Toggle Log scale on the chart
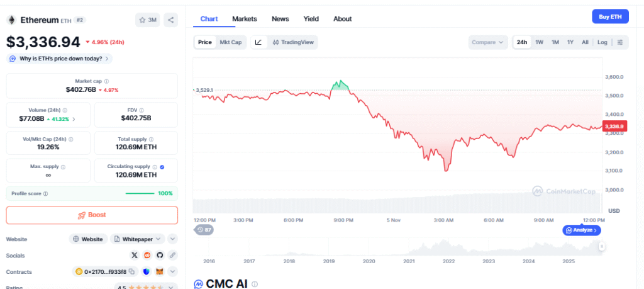Image resolution: width=644 pixels, height=289 pixels. coord(602,42)
